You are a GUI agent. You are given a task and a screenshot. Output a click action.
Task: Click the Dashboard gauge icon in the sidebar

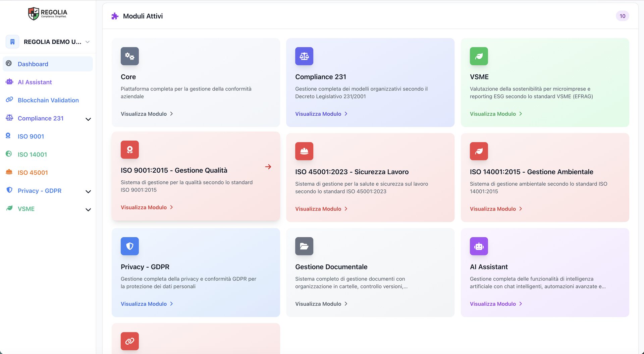point(9,63)
